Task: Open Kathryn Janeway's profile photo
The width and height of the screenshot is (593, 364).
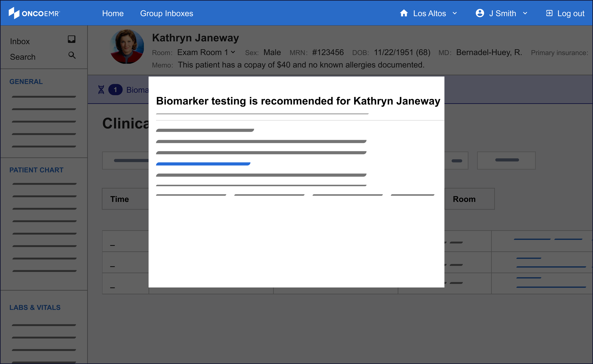Action: coord(127,47)
